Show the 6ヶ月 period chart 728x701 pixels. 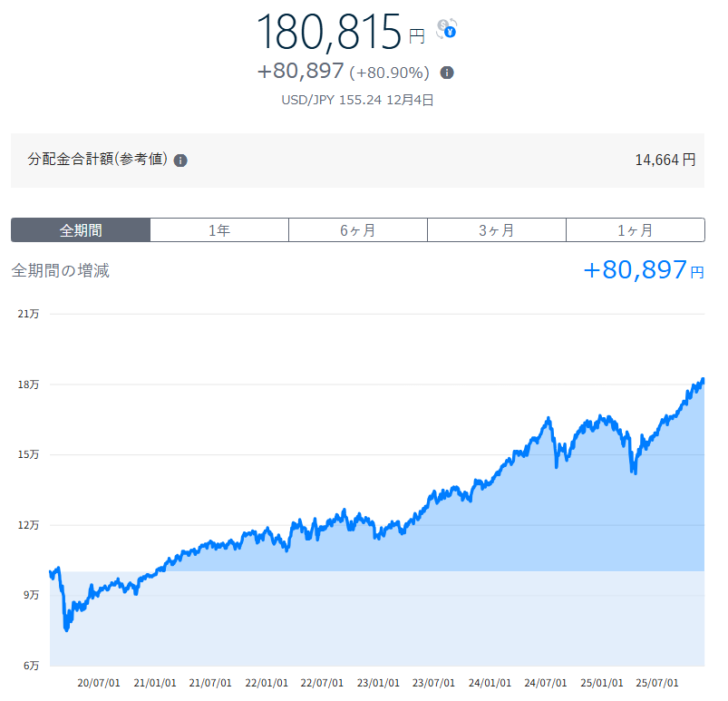(x=358, y=230)
